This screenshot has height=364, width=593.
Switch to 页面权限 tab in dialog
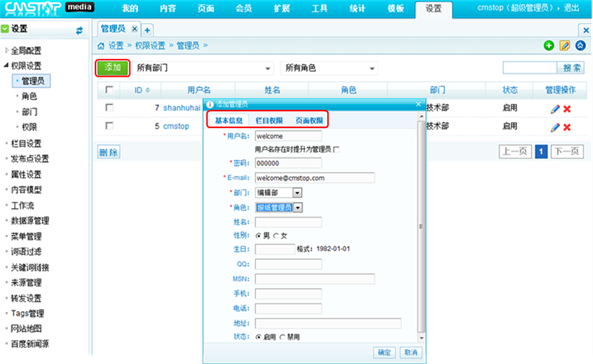click(309, 121)
